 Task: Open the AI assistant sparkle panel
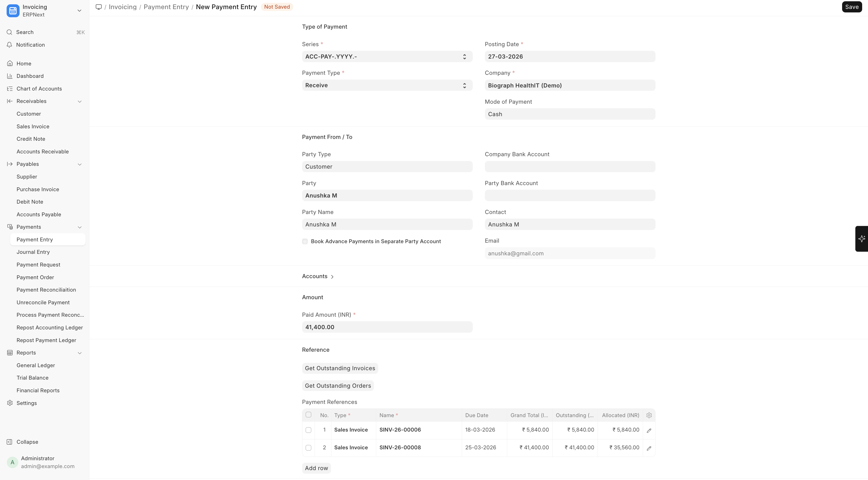pos(862,239)
